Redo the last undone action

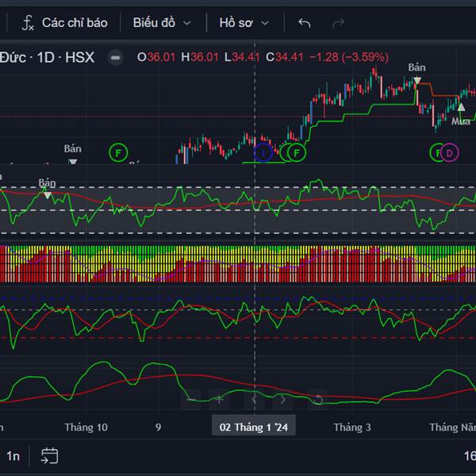[x=338, y=23]
